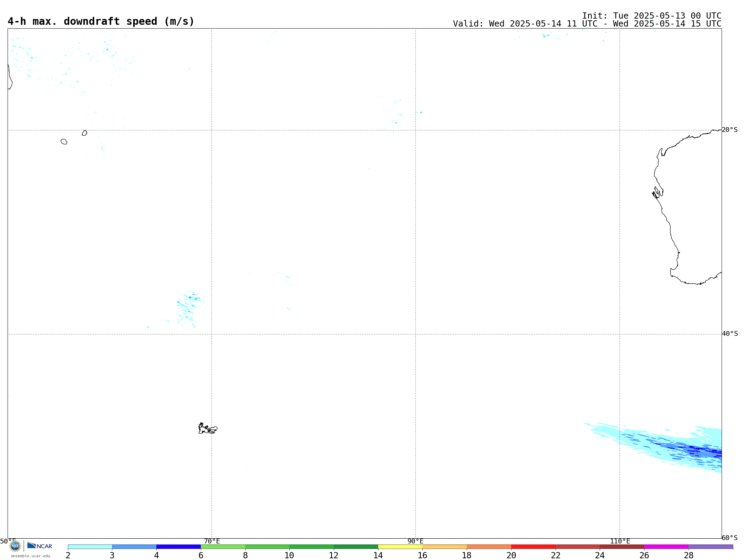This screenshot has width=744, height=560.
Task: Click the 40°S latitude label
Action: pyautogui.click(x=730, y=334)
